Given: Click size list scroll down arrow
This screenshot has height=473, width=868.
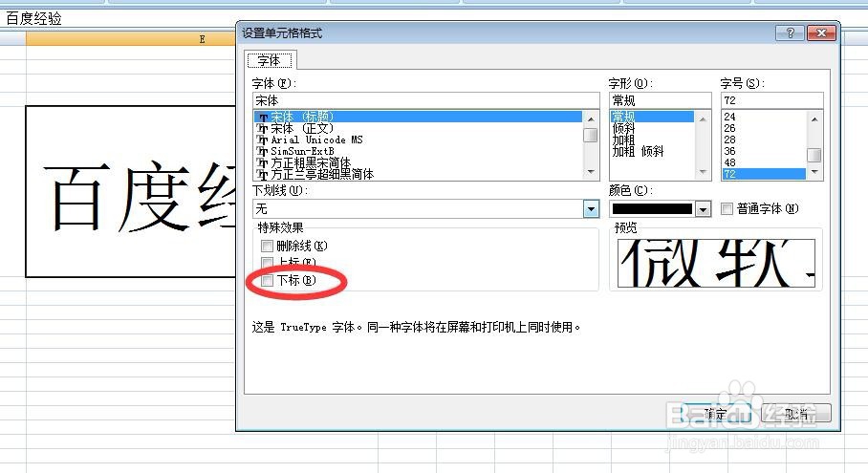Looking at the screenshot, I should point(814,173).
